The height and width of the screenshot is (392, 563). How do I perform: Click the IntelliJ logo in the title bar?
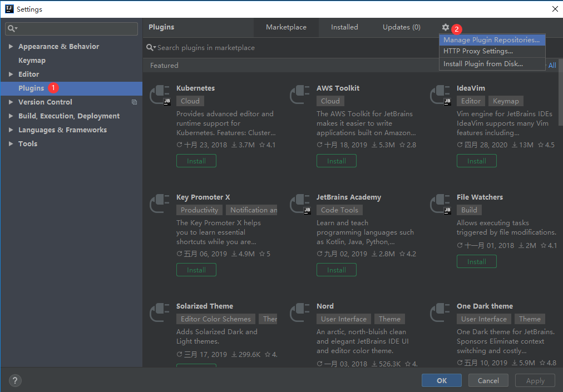click(9, 9)
